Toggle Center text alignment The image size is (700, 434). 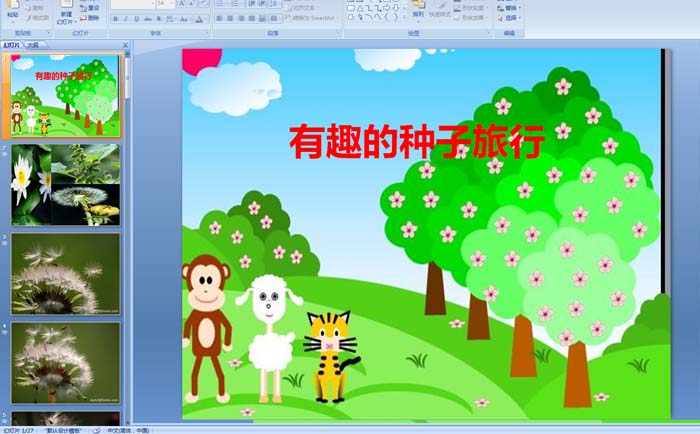coord(230,18)
